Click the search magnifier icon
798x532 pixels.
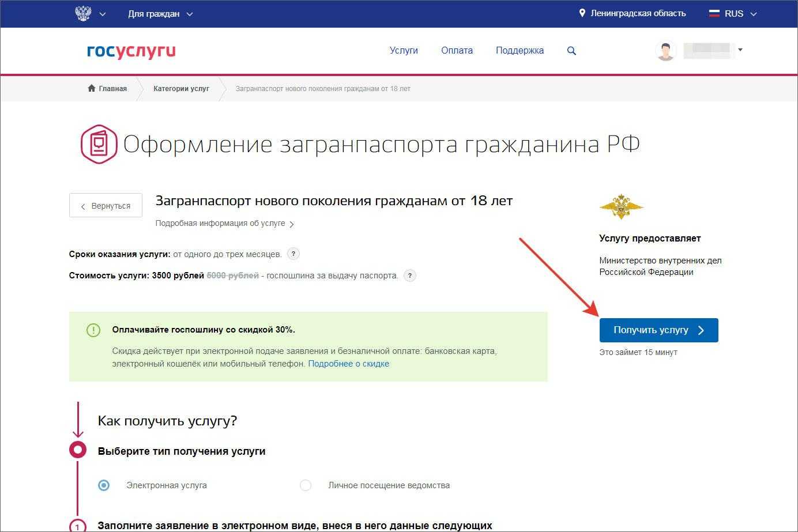tap(571, 51)
